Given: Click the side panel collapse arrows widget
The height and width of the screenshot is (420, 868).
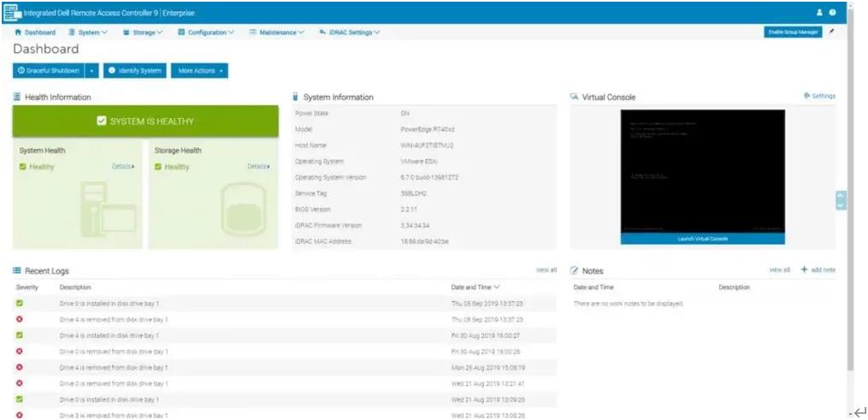Looking at the screenshot, I should pyautogui.click(x=841, y=200).
